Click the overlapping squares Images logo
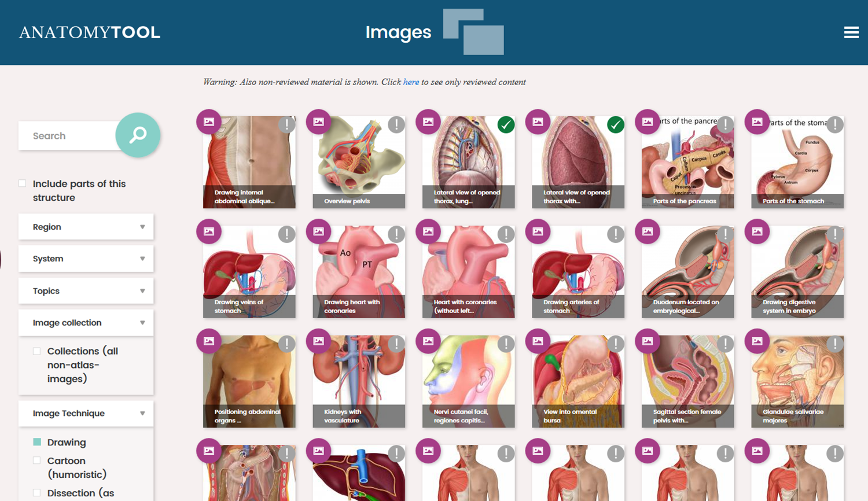 pos(473,32)
